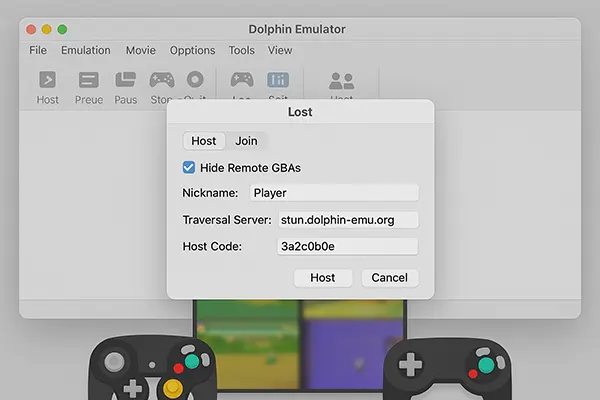Viewport: 600px width, 400px height.
Task: Uncheck Hide Remote GBAs checkbox
Action: coord(189,167)
